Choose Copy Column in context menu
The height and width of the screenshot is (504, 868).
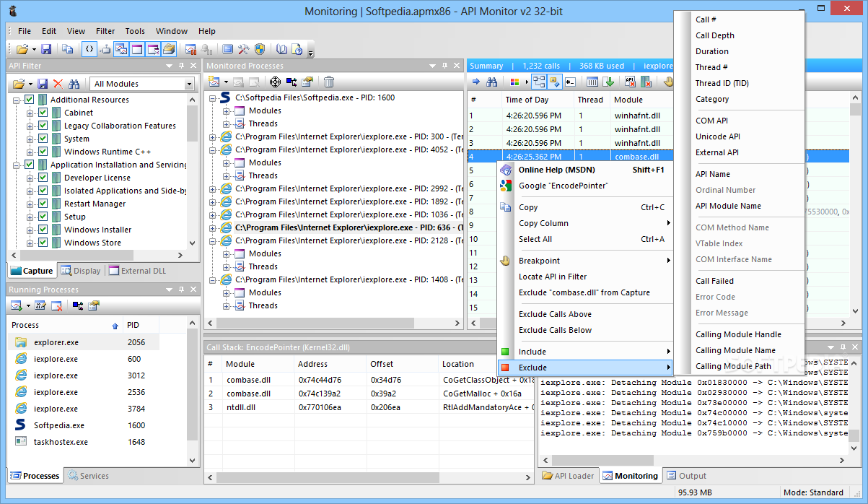pos(585,223)
